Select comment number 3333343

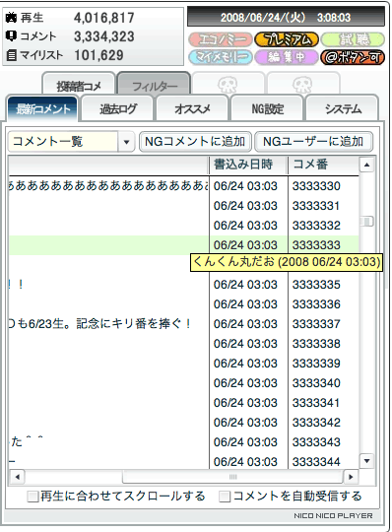pyautogui.click(x=316, y=442)
